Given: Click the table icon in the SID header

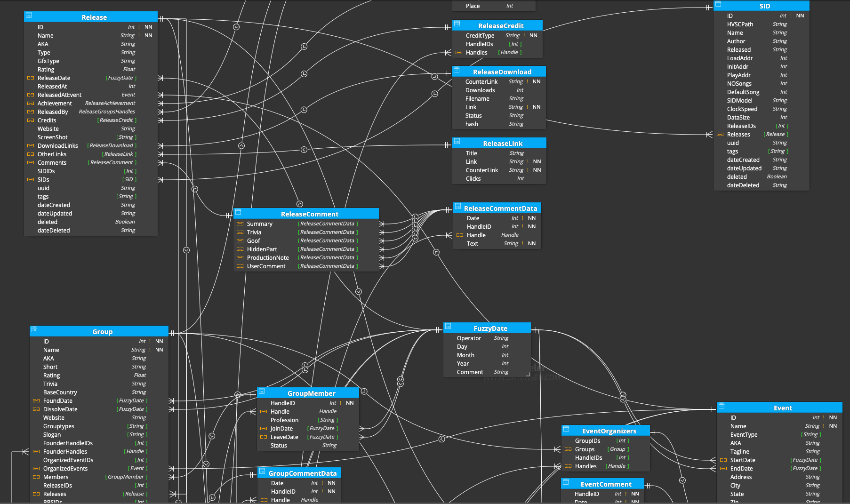Looking at the screenshot, I should 718,4.
